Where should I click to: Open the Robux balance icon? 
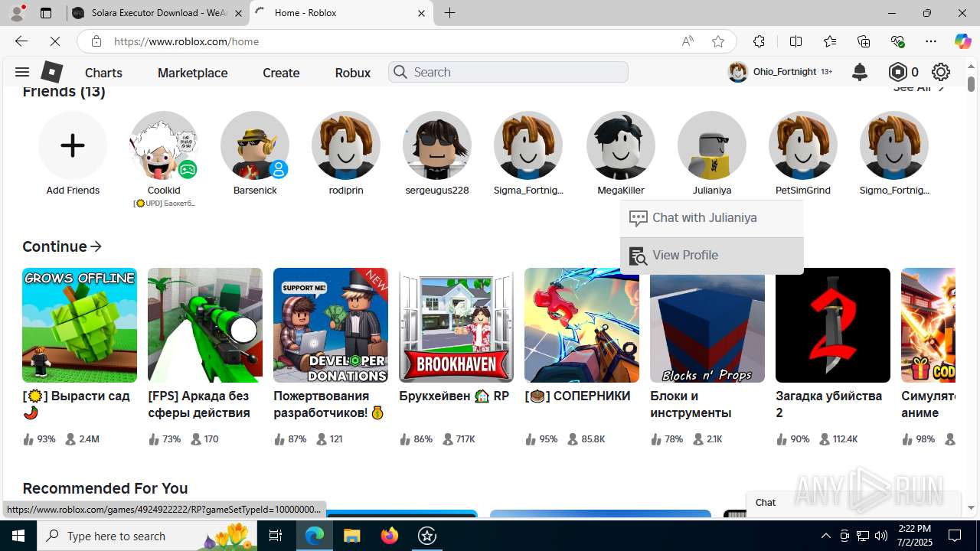click(897, 72)
